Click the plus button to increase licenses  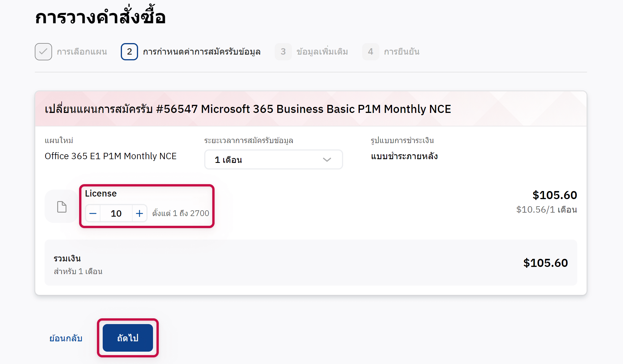(x=139, y=213)
